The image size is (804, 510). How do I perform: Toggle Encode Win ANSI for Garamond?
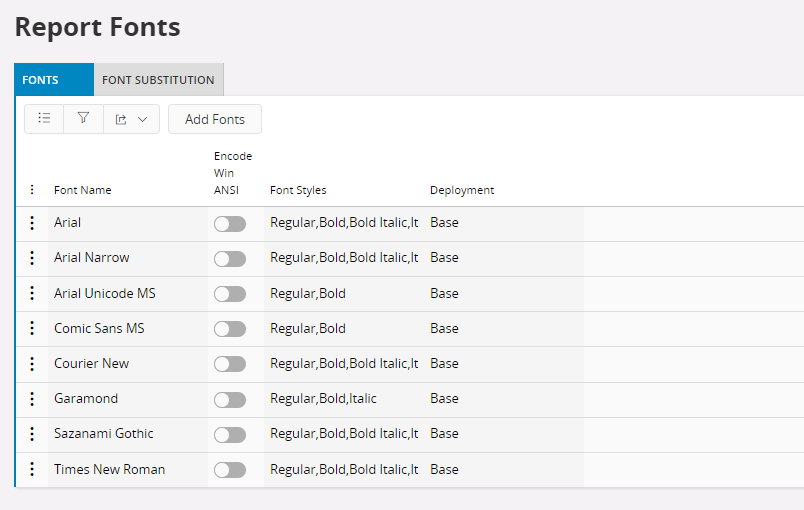pos(229,400)
